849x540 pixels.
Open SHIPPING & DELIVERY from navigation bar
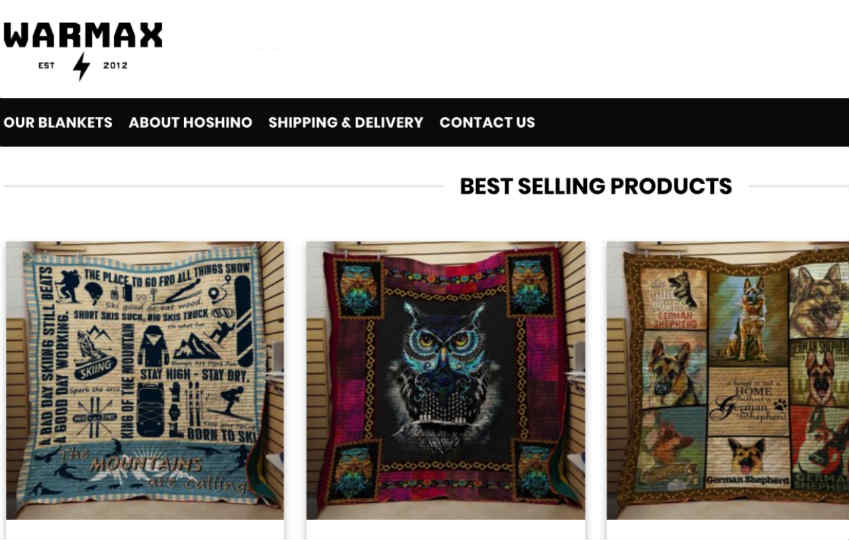[346, 122]
